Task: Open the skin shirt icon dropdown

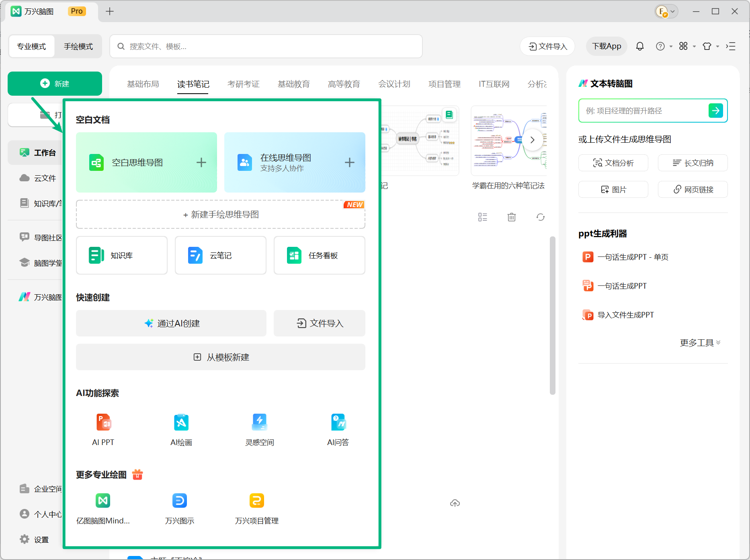Action: [711, 46]
